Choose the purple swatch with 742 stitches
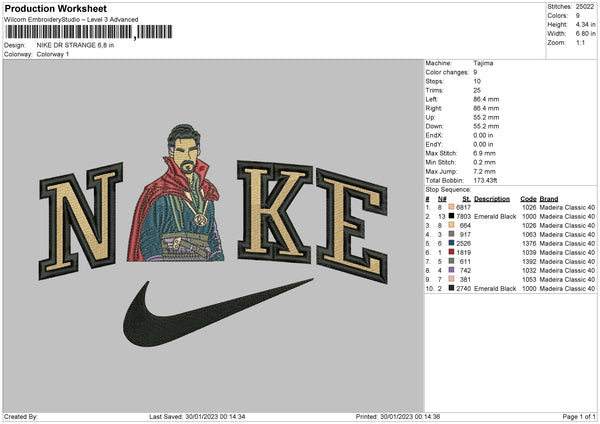Screen dimensions: 600x424 tap(451, 270)
